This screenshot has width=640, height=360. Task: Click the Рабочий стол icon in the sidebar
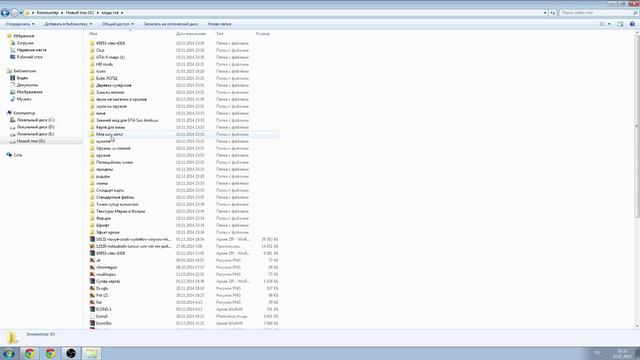(13, 57)
